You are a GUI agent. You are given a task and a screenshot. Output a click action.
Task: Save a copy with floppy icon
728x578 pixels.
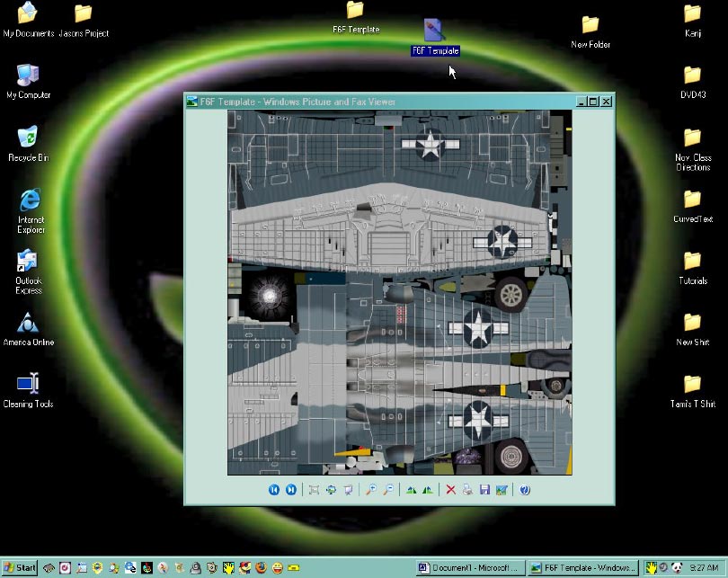[484, 490]
